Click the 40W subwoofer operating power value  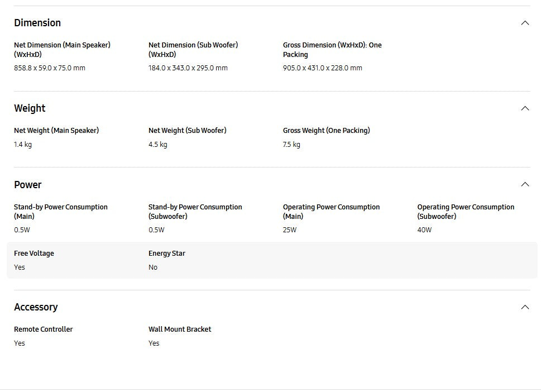(x=424, y=230)
